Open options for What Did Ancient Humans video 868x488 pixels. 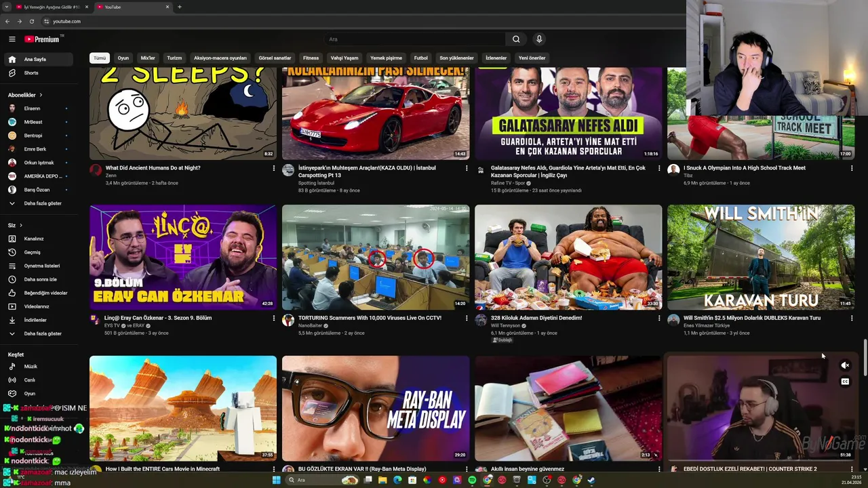[x=274, y=168]
